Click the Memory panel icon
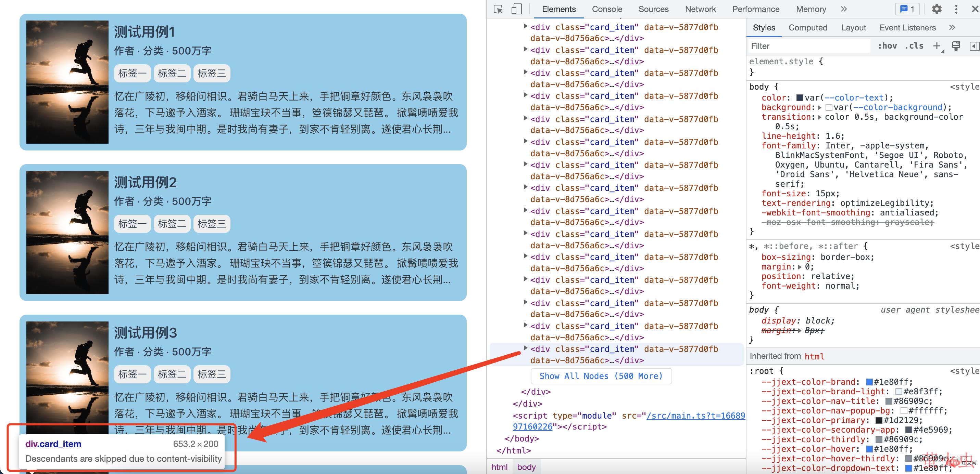Screen dimensions: 980x474 tap(810, 9)
